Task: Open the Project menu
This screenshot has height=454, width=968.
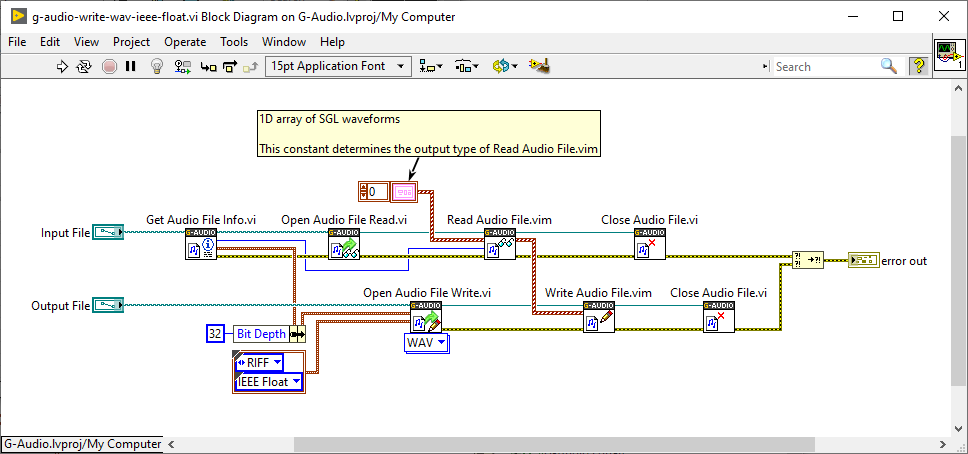Action: pos(131,42)
